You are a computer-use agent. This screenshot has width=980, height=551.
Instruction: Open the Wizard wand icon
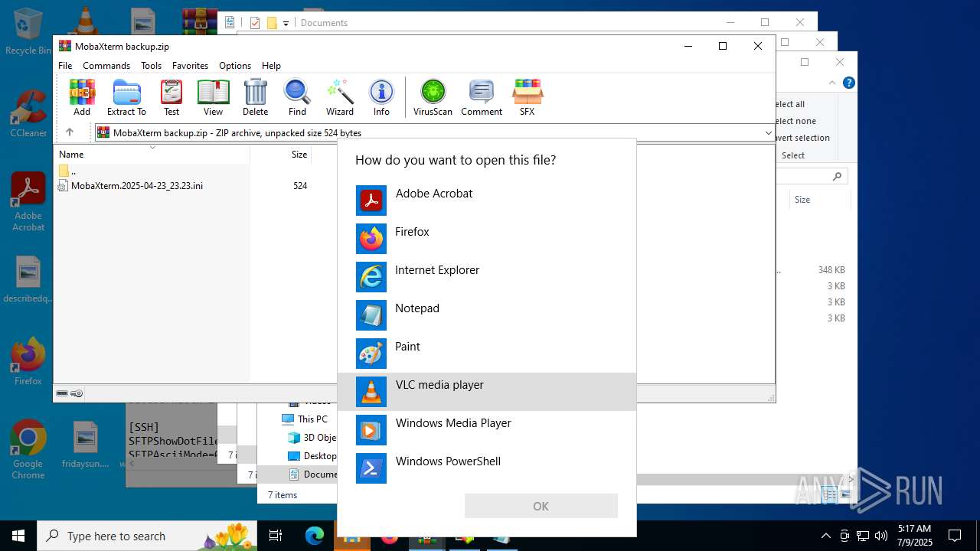[x=340, y=97]
